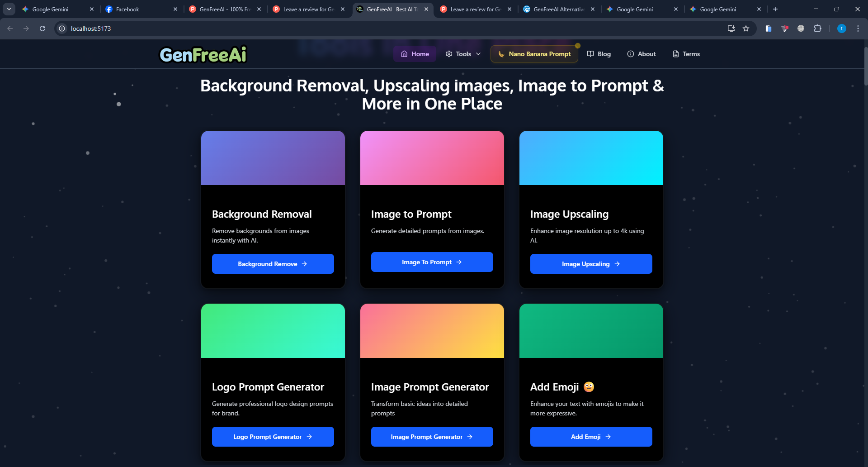Open the tab search dropdown arrow
Viewport: 868px width, 467px height.
[x=9, y=9]
